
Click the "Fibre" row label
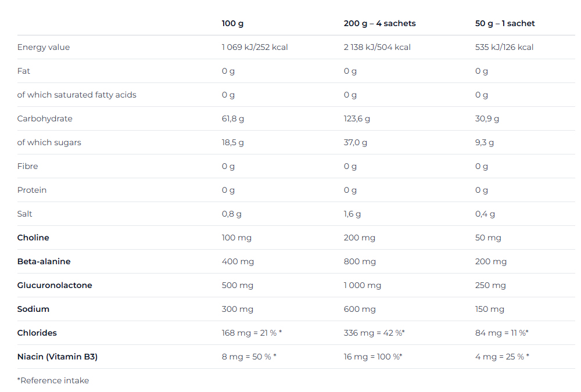(27, 167)
